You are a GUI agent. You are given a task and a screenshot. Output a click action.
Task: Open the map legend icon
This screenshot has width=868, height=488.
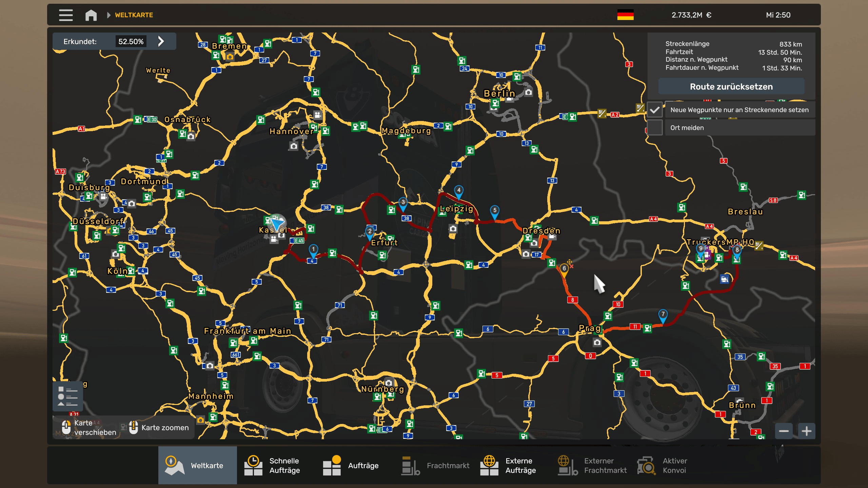click(67, 396)
